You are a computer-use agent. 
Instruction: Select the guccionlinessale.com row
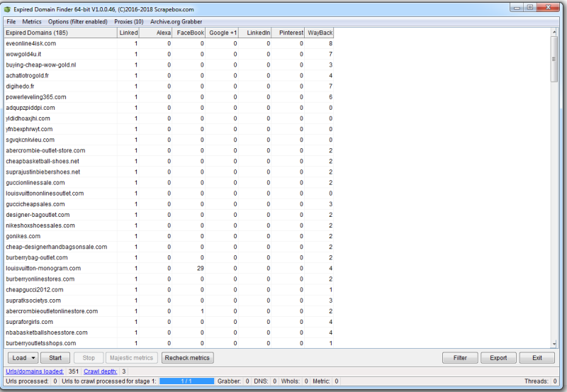click(x=169, y=183)
